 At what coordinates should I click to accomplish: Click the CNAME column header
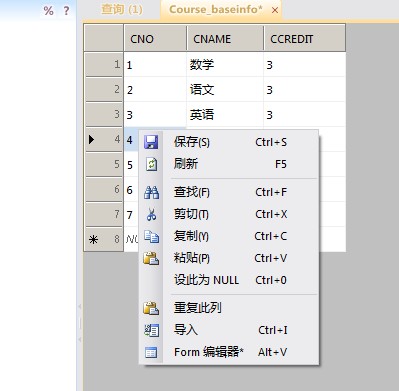225,39
